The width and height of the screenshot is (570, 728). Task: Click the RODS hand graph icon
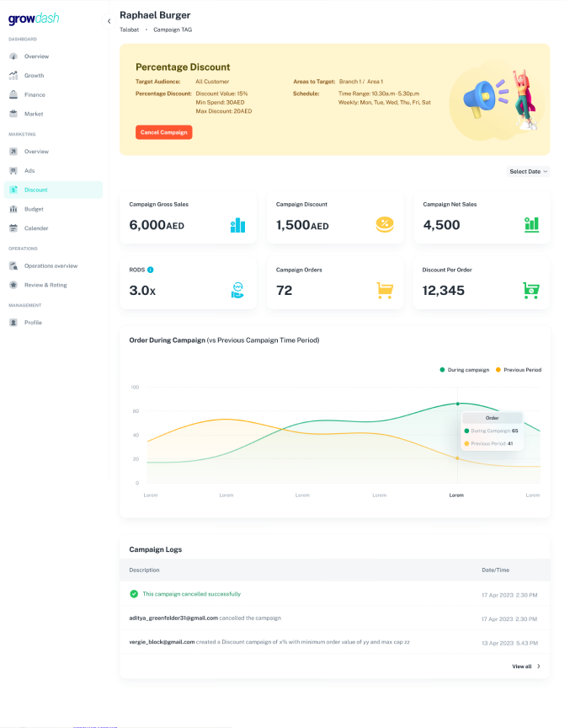(237, 290)
